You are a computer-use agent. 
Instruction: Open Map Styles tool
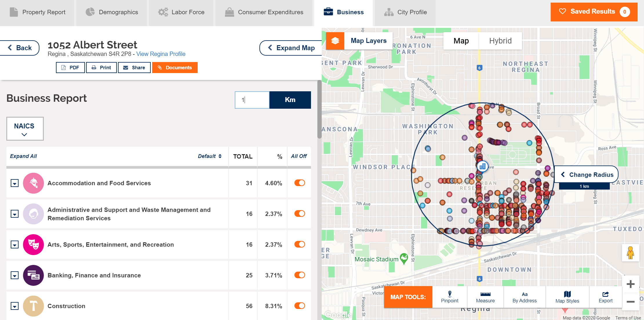click(567, 297)
